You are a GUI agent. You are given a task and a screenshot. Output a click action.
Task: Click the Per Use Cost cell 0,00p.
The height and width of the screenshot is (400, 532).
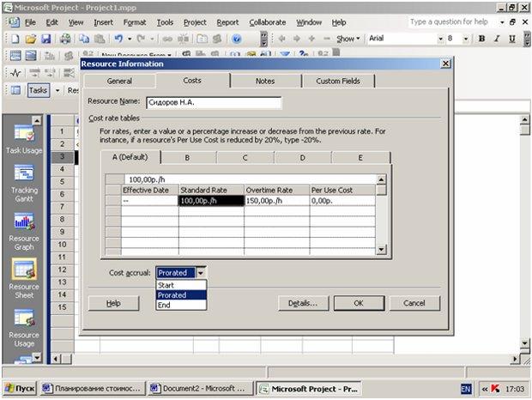click(342, 201)
